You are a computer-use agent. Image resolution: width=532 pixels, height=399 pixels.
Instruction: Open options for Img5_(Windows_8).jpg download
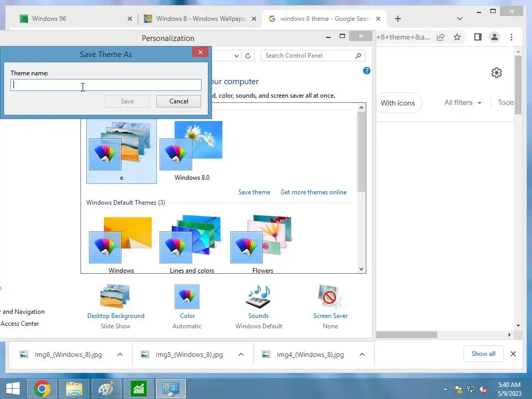[x=241, y=354]
